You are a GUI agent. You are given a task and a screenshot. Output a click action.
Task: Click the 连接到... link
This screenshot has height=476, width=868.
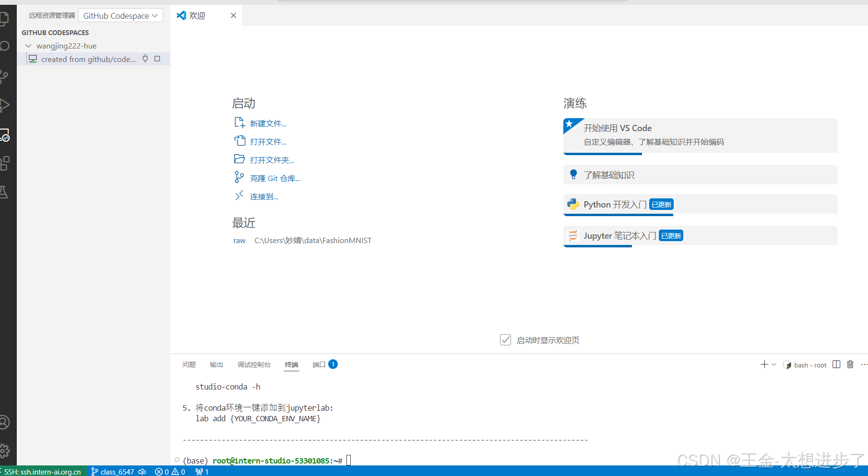click(264, 196)
